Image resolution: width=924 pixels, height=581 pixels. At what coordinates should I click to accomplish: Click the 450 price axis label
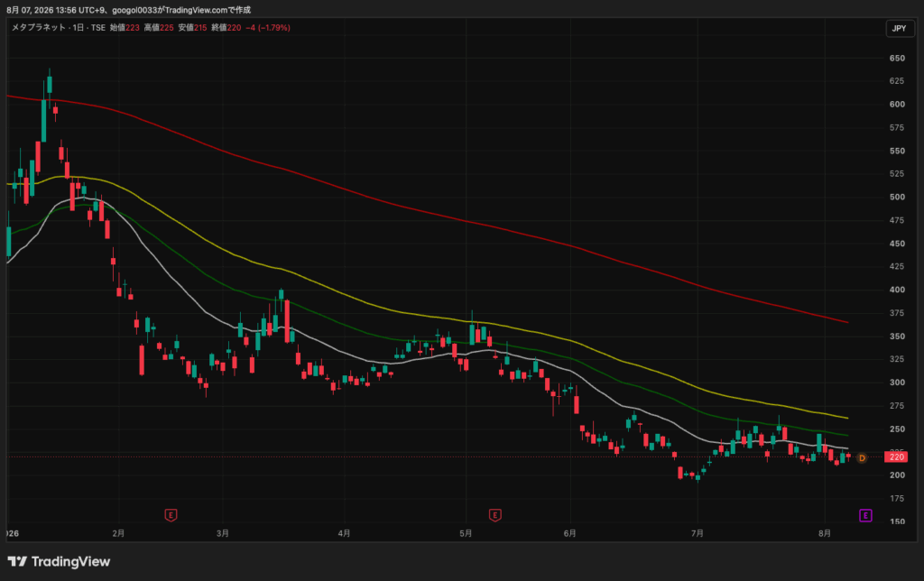[897, 244]
